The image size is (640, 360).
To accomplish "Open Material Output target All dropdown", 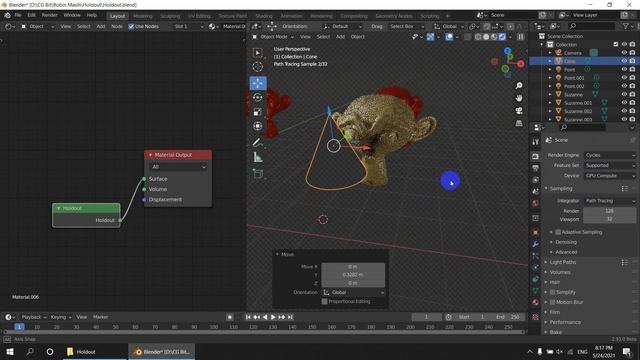I will pyautogui.click(x=178, y=167).
